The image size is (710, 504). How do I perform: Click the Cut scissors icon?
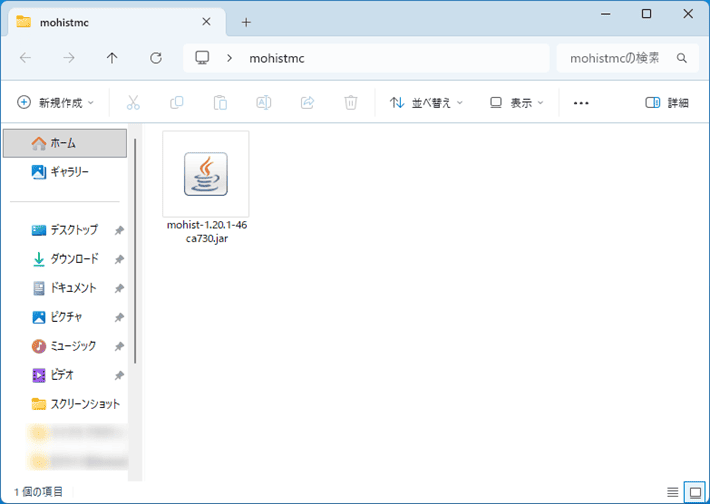click(133, 103)
